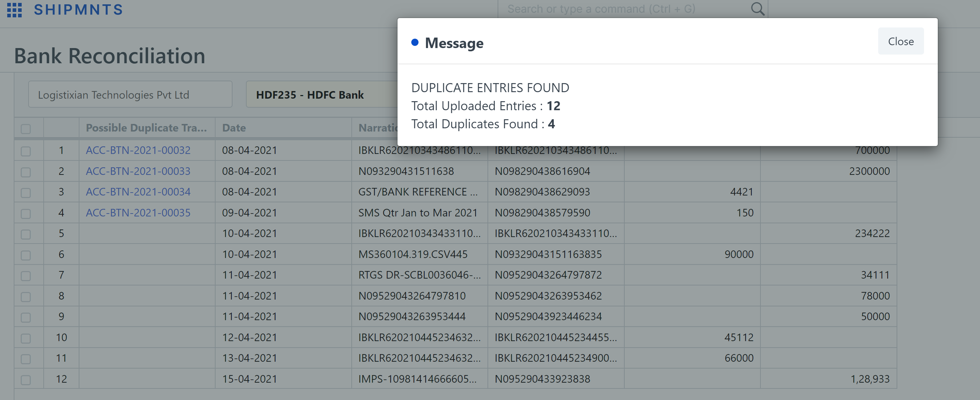This screenshot has height=400, width=980.
Task: Check the row 12 checkbox
Action: coord(26,379)
